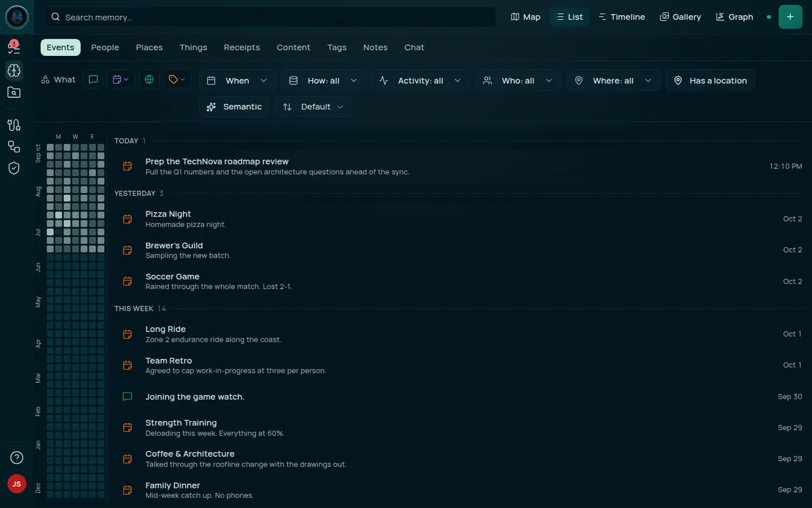The image size is (812, 508).
Task: Go to the Receipts tab
Action: (x=242, y=48)
